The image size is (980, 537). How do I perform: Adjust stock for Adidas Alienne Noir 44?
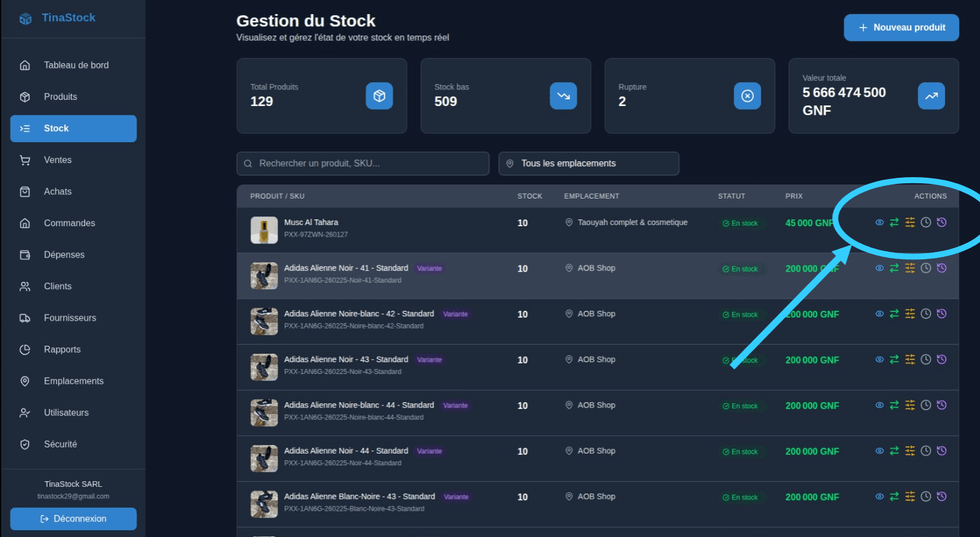tap(910, 451)
